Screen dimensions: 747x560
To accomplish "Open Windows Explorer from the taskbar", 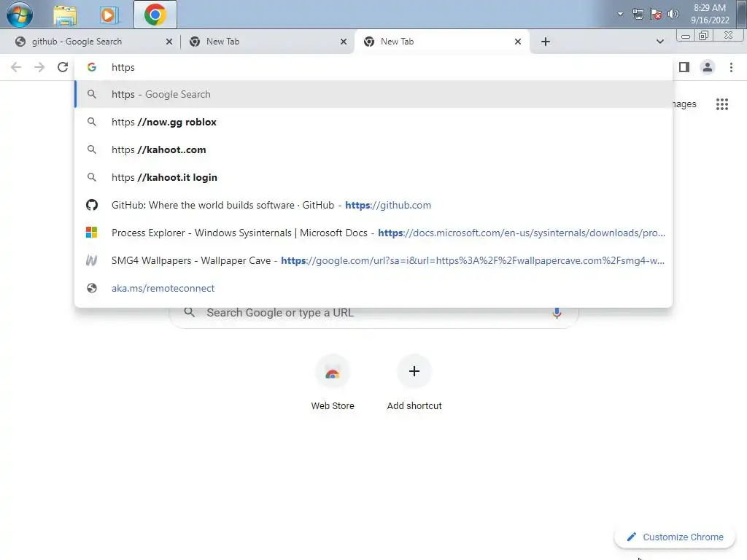I will coord(65,15).
